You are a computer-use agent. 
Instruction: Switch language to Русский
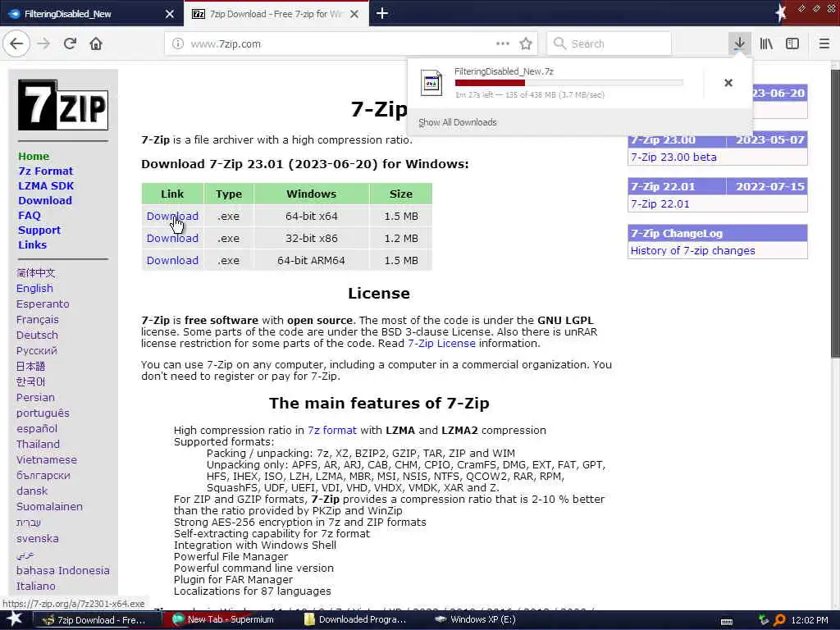36,350
